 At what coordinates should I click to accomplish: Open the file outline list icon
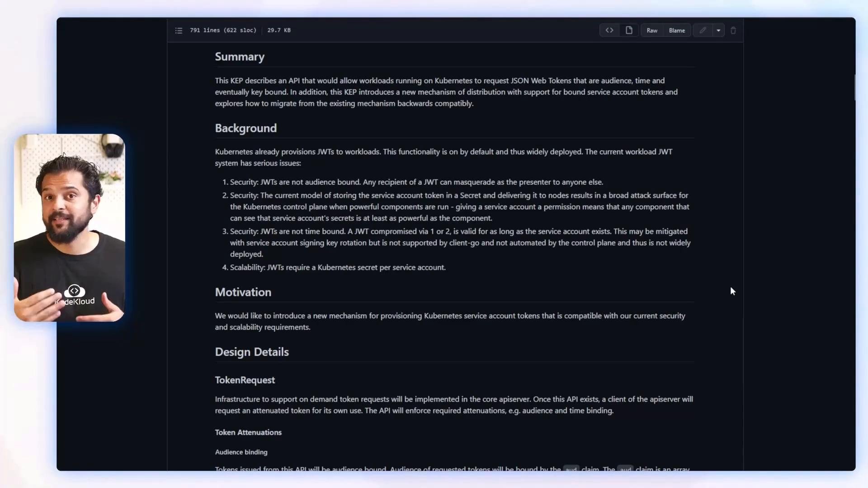coord(179,30)
